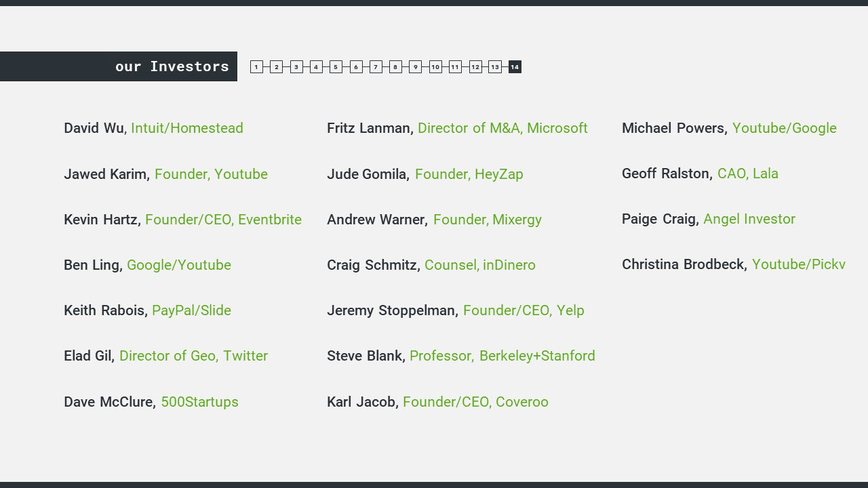This screenshot has width=868, height=488.
Task: Click "Professor, Berkeley+Stanford" description
Action: point(502,356)
